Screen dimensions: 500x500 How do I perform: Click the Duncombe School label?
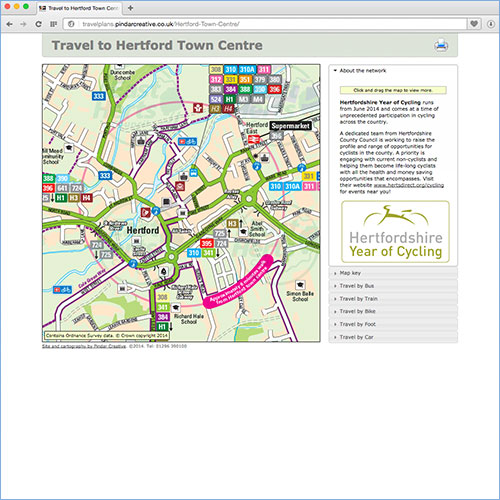[x=122, y=75]
